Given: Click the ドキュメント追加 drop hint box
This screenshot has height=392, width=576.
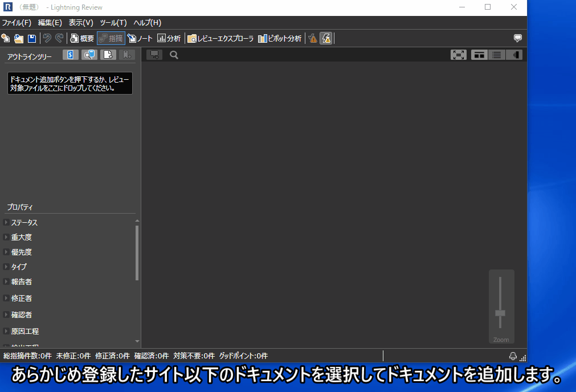Looking at the screenshot, I should [70, 83].
